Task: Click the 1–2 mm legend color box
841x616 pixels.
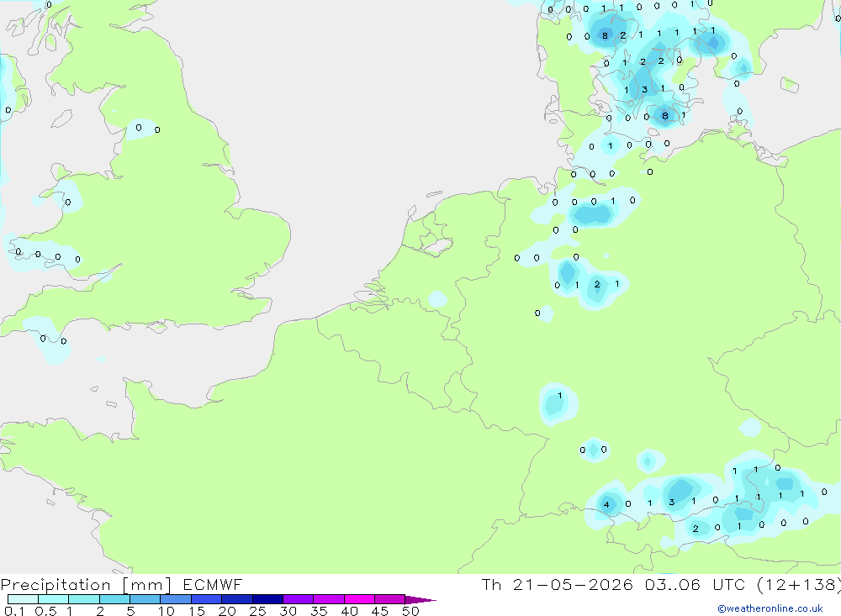Action: click(x=83, y=599)
